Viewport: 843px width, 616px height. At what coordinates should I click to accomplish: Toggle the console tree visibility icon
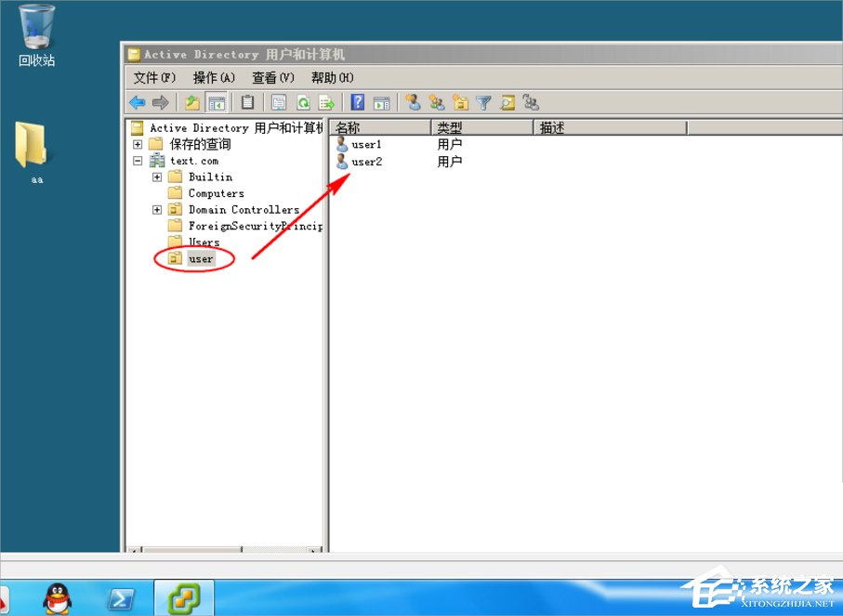217,102
